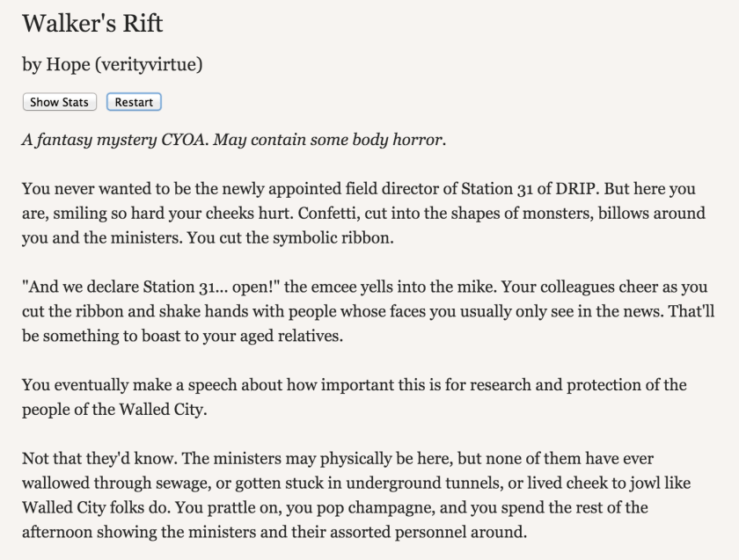Click the Walker's Rift title heading
The height and width of the screenshot is (560, 739).
[92, 24]
